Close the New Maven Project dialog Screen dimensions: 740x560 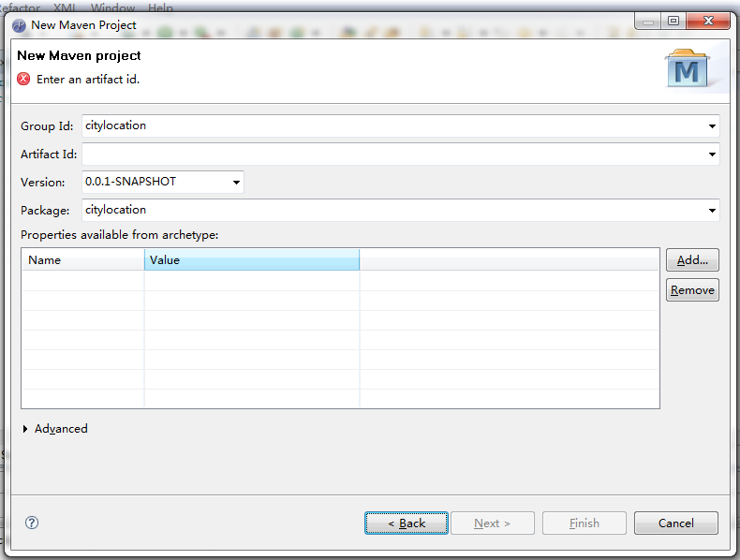tap(708, 21)
